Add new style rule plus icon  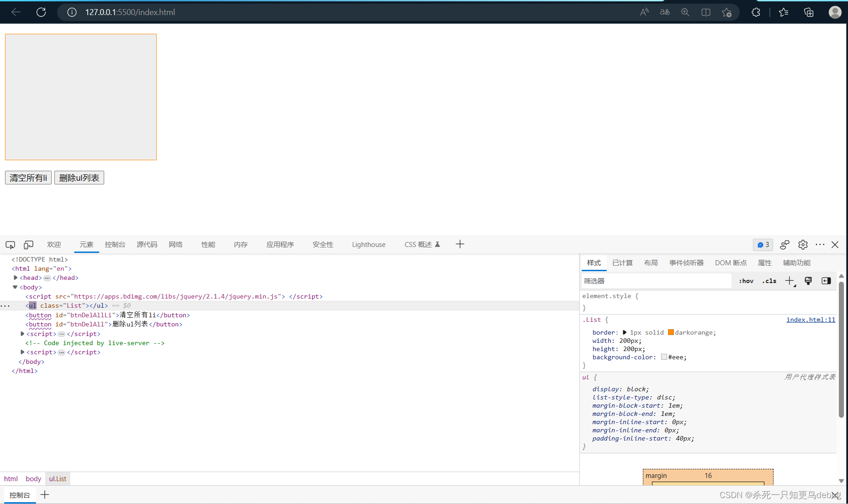790,281
